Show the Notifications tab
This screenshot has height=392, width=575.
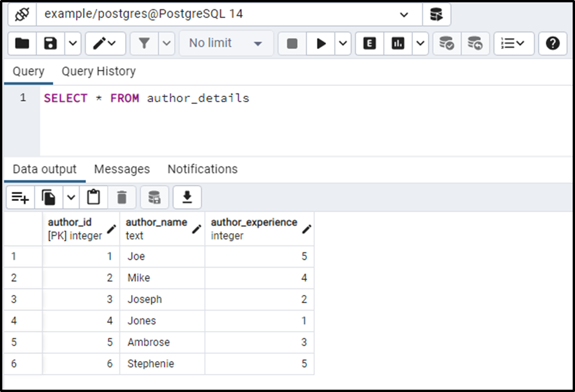click(x=202, y=169)
